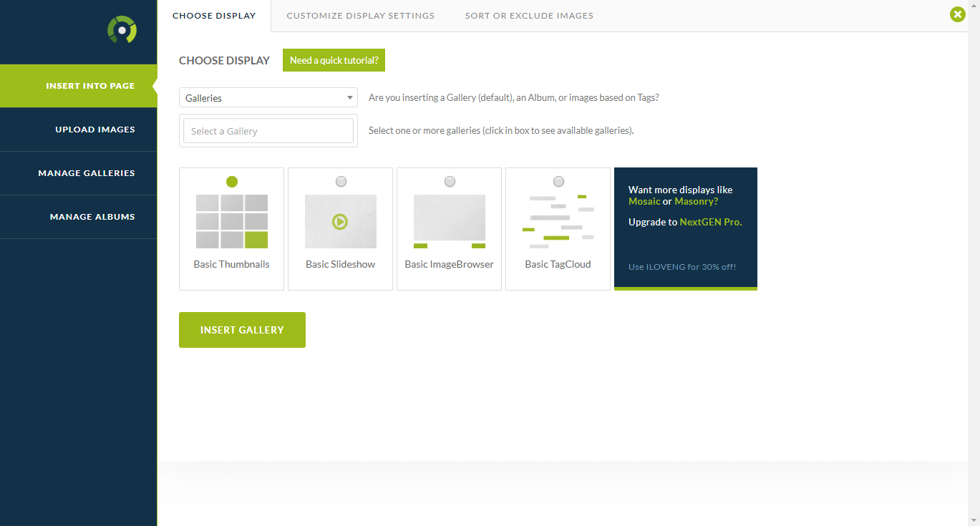Viewport: 980px width, 526px height.
Task: Switch to Customize Display Settings tab
Action: 360,16
